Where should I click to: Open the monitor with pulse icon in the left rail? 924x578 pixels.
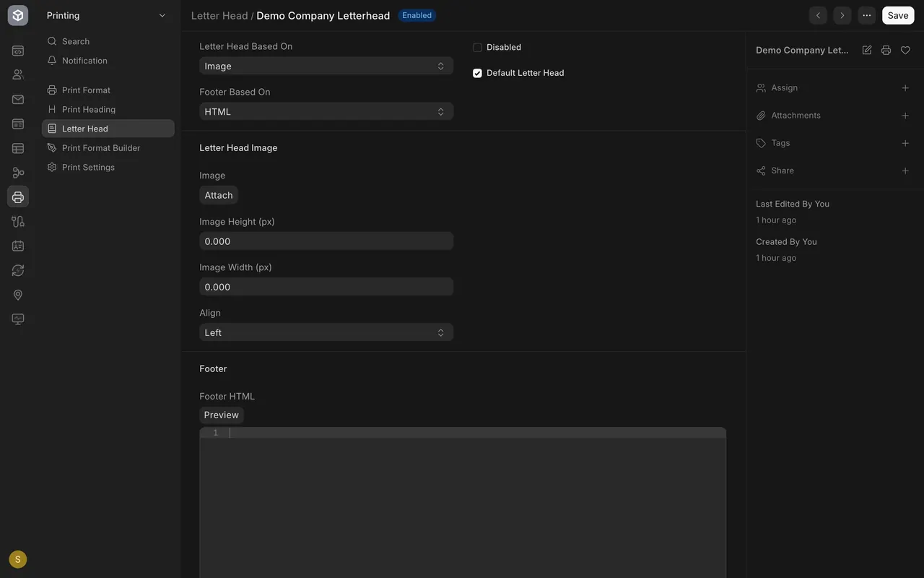18,319
